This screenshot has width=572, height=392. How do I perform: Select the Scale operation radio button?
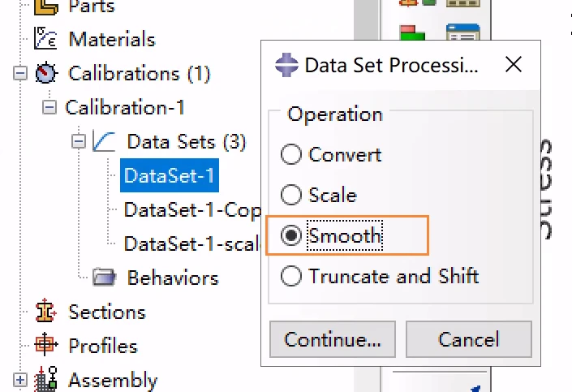(x=290, y=195)
